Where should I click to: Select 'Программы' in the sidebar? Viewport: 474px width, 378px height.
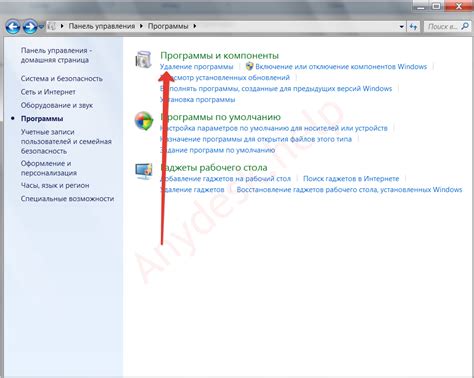tap(42, 119)
